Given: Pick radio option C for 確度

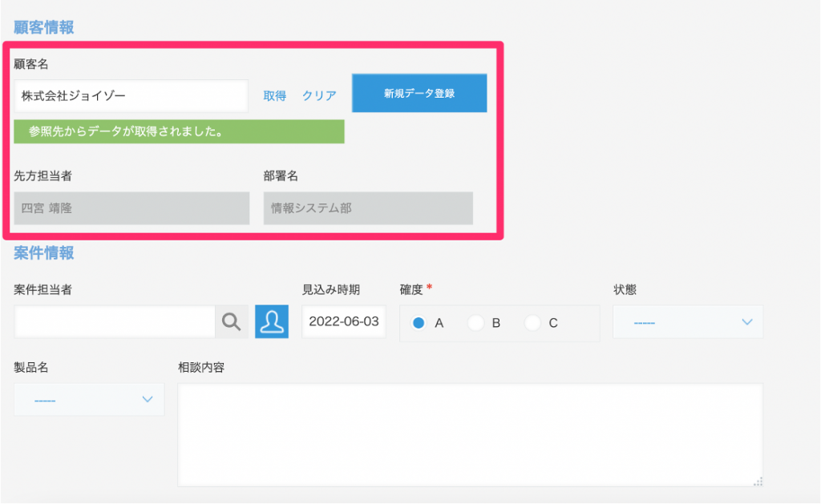Looking at the screenshot, I should pyautogui.click(x=532, y=323).
